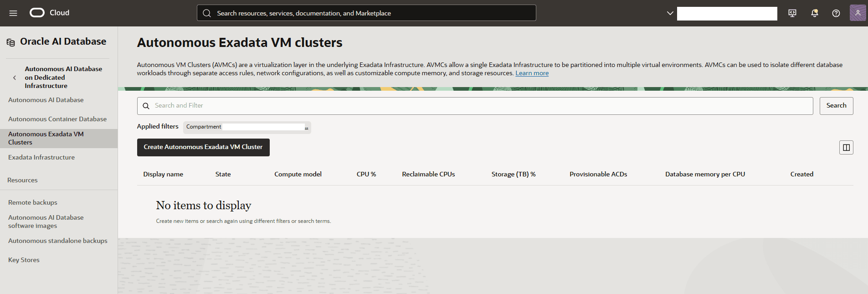This screenshot has height=294, width=868.
Task: Click the Oracle AI Database title
Action: coord(63,41)
